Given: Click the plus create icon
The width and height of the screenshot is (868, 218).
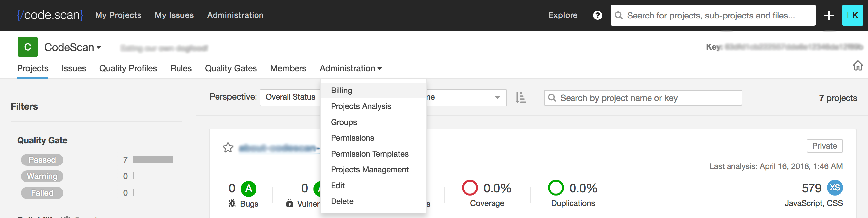Looking at the screenshot, I should [x=829, y=15].
